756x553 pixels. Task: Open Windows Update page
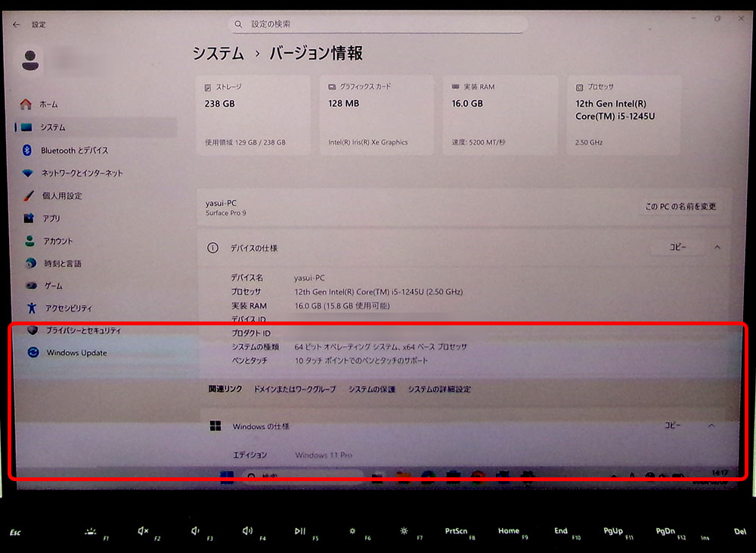(x=76, y=353)
